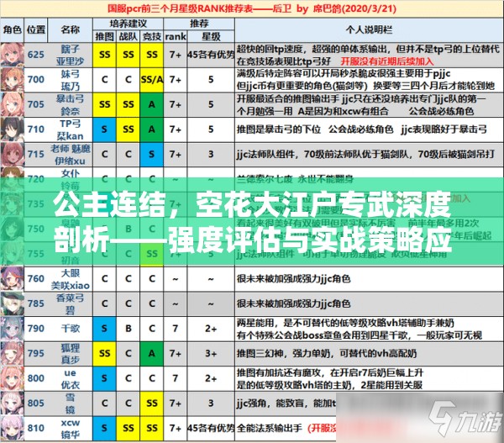Screen dimensions: 504x443
Task: Select the name cell 暴击弓 鈴奈
Action: [x=70, y=104]
